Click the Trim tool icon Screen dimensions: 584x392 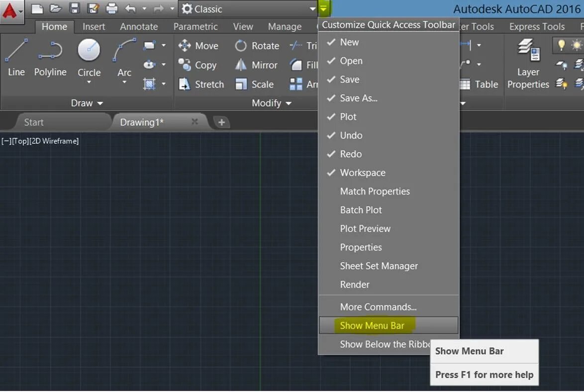click(296, 45)
